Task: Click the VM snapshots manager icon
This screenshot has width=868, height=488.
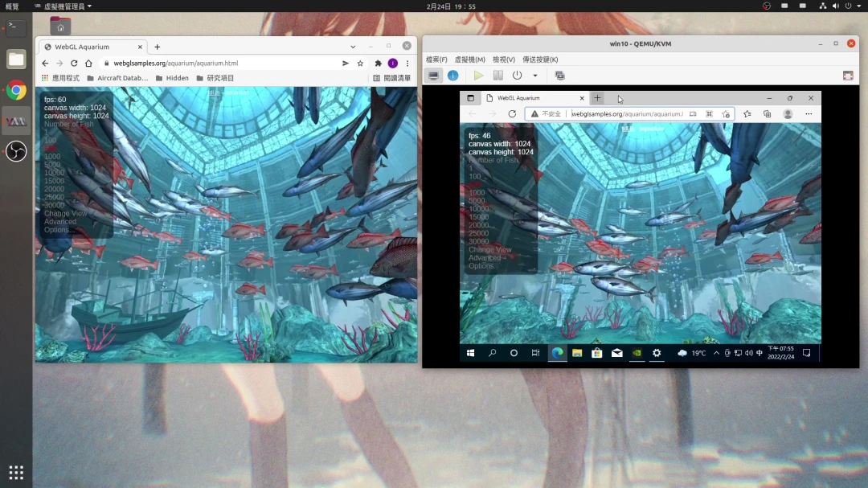Action: (560, 76)
